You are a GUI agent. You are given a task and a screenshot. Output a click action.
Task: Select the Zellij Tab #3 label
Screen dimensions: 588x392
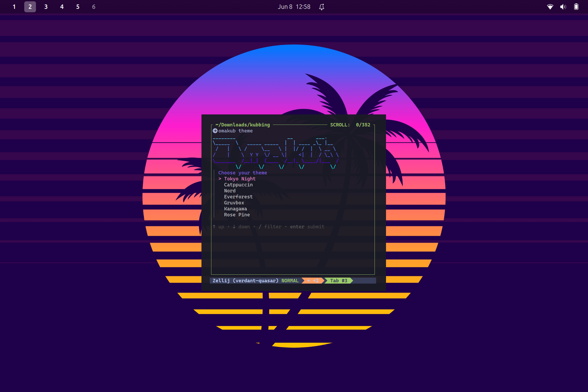(x=339, y=281)
